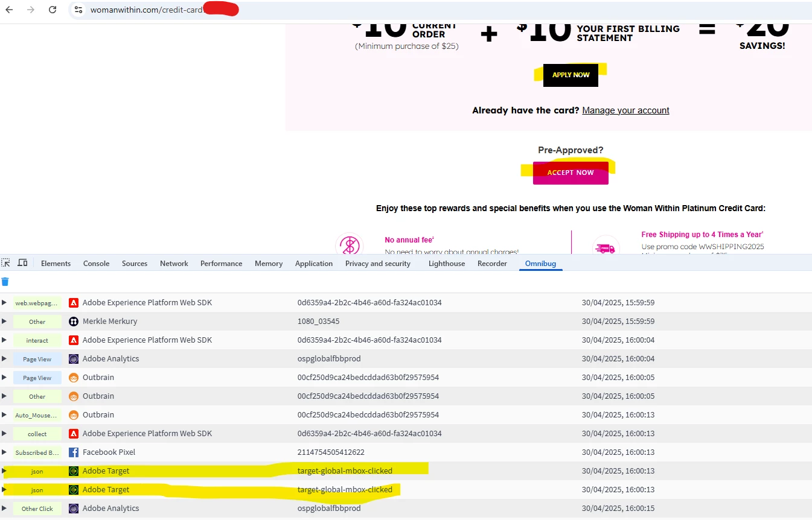The height and width of the screenshot is (520, 812).
Task: Click Outbrain icon in the Auto_Mouse row
Action: [74, 415]
